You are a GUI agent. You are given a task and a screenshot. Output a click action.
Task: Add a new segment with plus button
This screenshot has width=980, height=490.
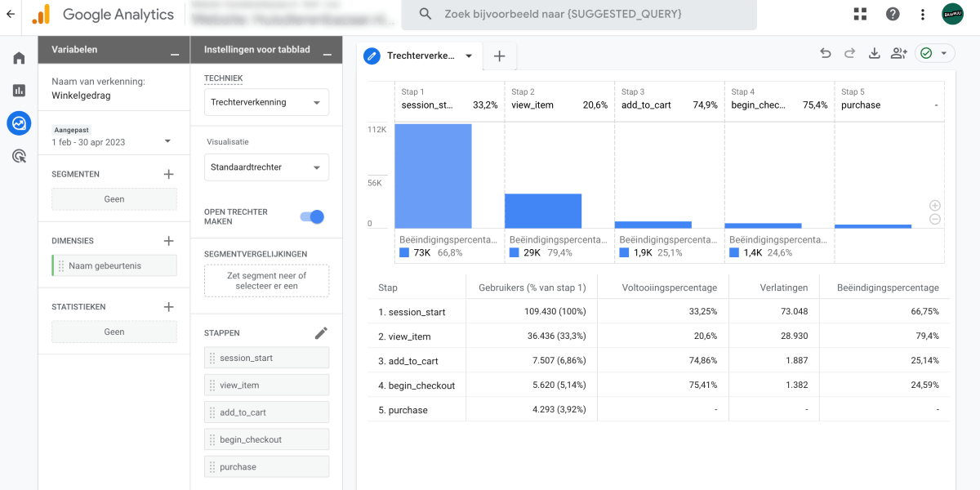coord(169,174)
